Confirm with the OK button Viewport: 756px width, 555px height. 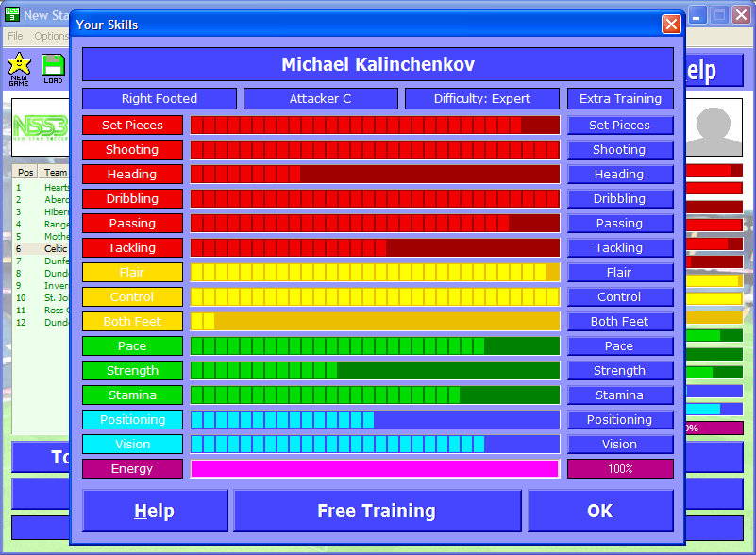coord(600,511)
